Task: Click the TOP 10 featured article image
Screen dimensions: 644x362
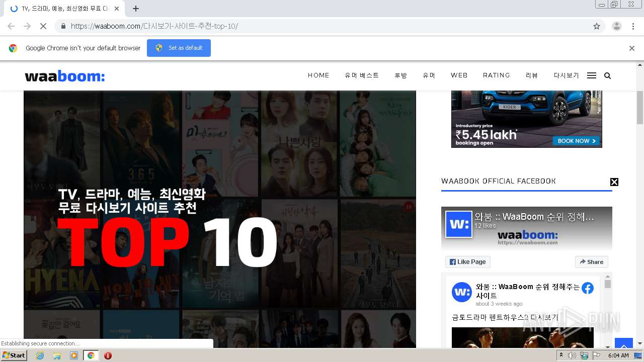Action: coord(220,219)
